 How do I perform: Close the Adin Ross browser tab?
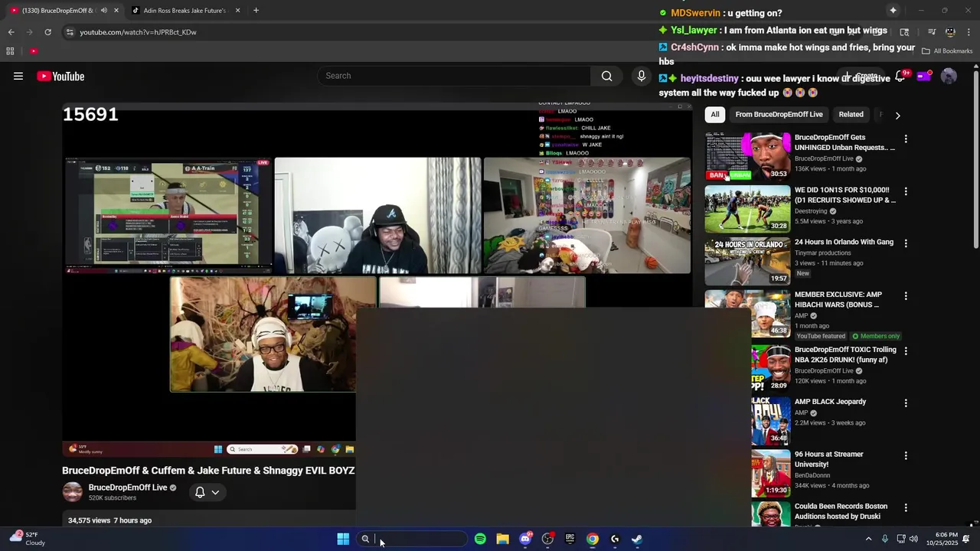coord(237,11)
